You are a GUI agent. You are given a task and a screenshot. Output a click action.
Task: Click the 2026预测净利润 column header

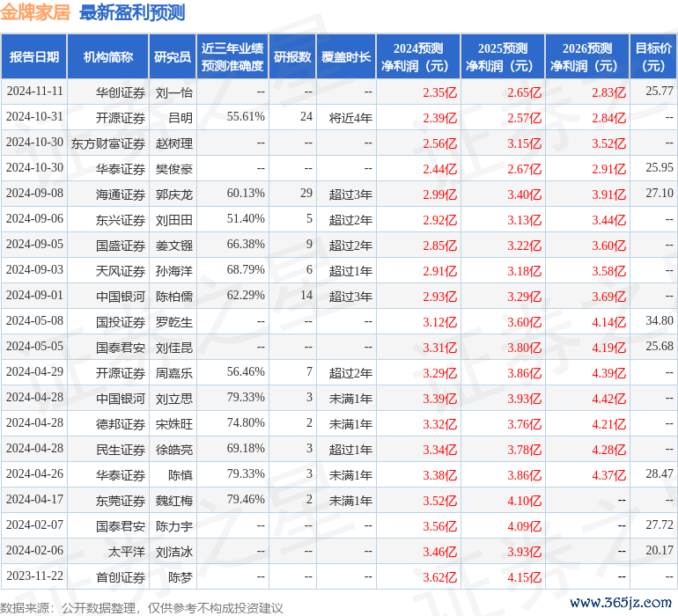(587, 57)
